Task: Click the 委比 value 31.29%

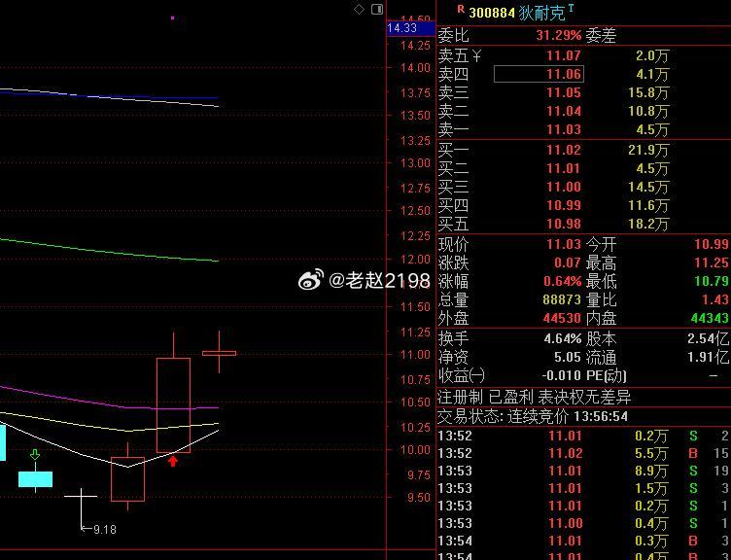Action: coord(559,35)
